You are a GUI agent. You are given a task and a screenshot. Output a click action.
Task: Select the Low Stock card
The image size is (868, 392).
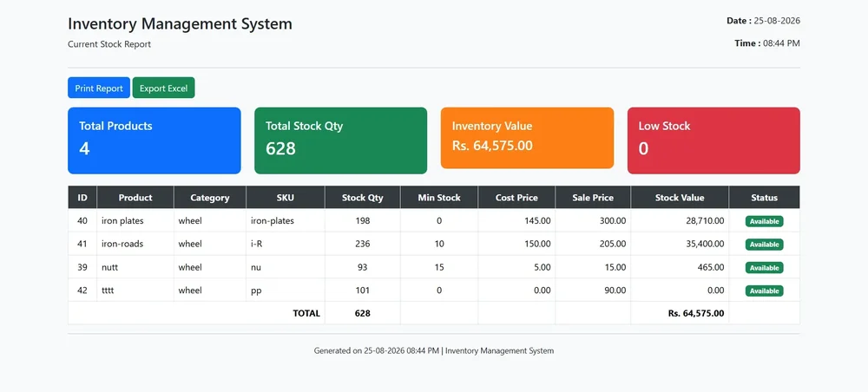713,140
